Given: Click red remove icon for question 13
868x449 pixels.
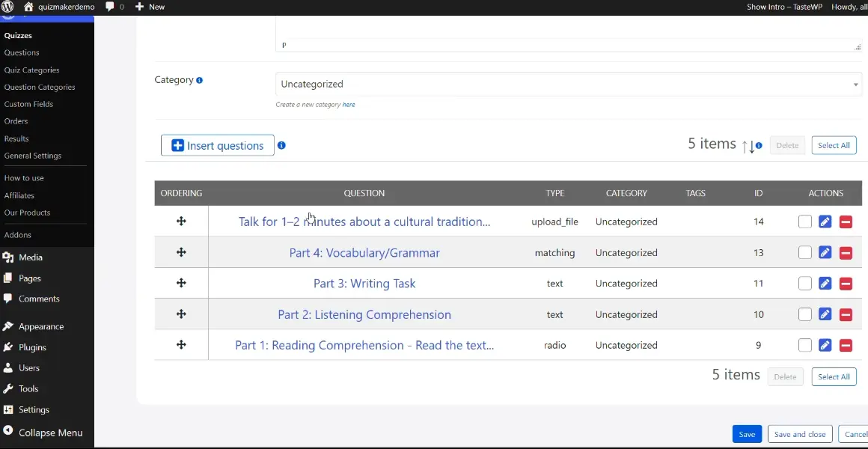Looking at the screenshot, I should (x=846, y=253).
